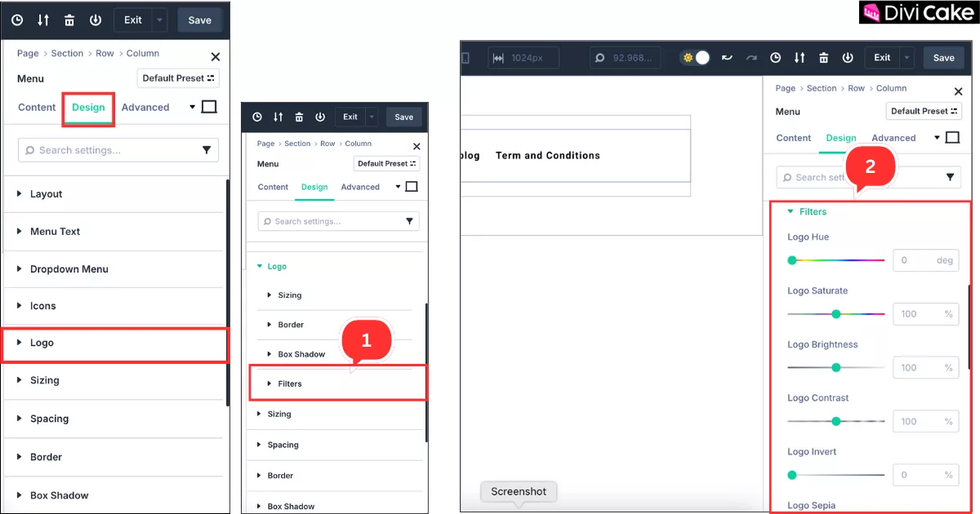Viewport: 980px width, 514px height.
Task: Click trash icon in middle panel toolbar
Action: pyautogui.click(x=299, y=117)
